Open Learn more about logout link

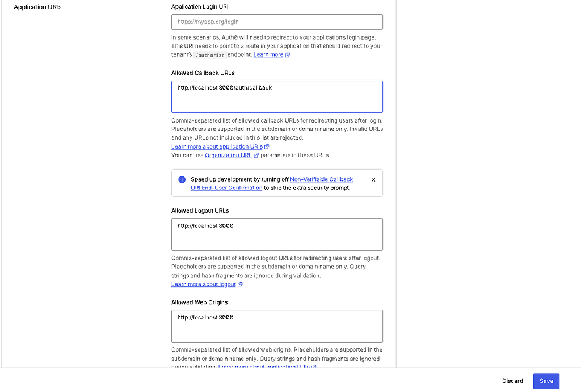[x=204, y=284]
